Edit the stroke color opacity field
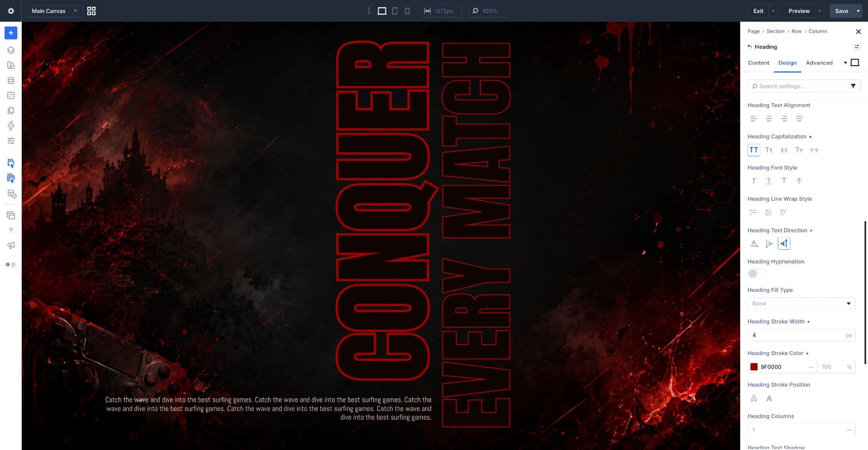Screen dimensions: 868x450 [836, 367]
